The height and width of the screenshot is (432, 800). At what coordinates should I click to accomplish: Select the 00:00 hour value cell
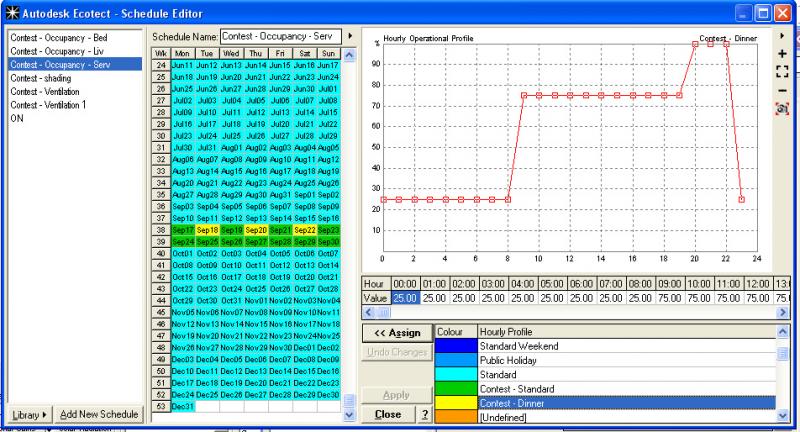[x=405, y=298]
